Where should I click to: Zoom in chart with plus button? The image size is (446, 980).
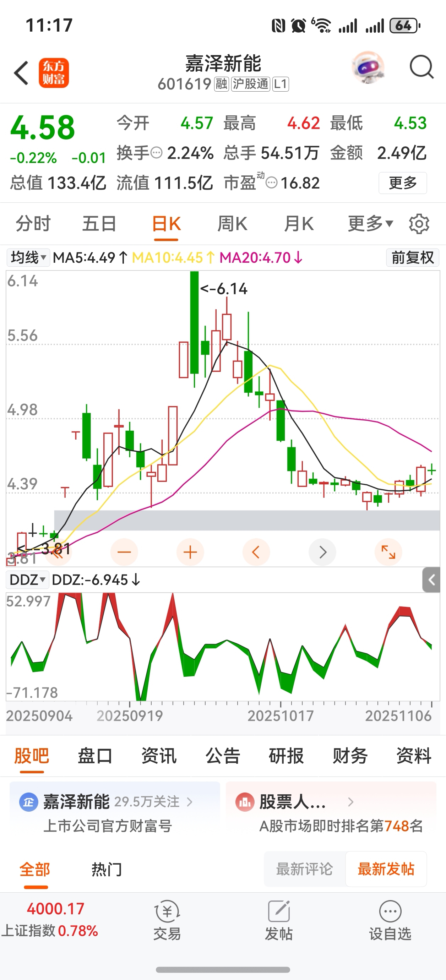pyautogui.click(x=190, y=552)
